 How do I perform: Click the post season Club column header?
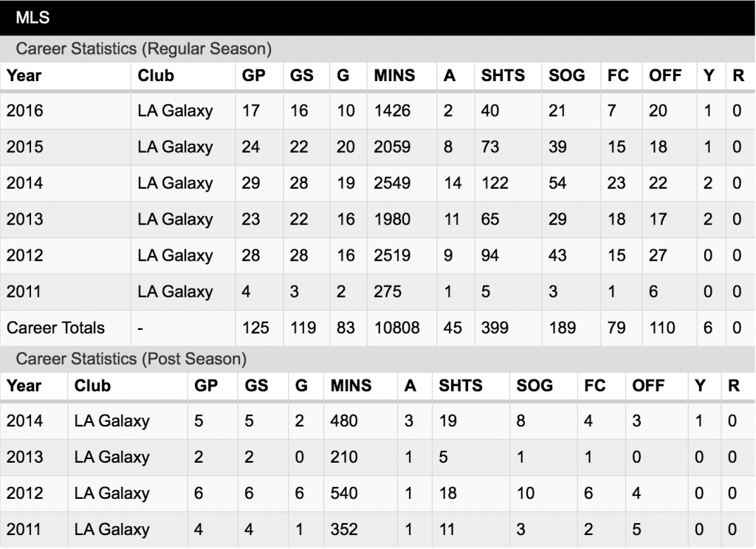(x=92, y=386)
